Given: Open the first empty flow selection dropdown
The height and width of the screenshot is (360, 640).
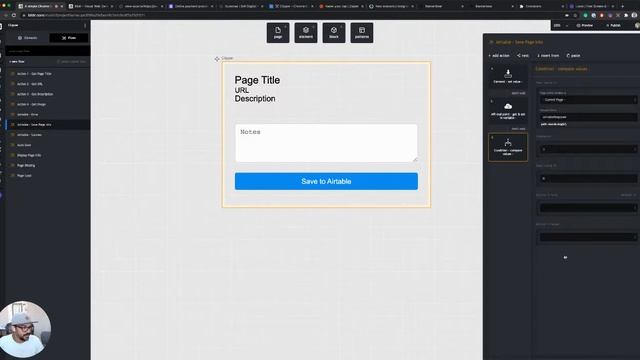Looking at the screenshot, I should [x=588, y=208].
